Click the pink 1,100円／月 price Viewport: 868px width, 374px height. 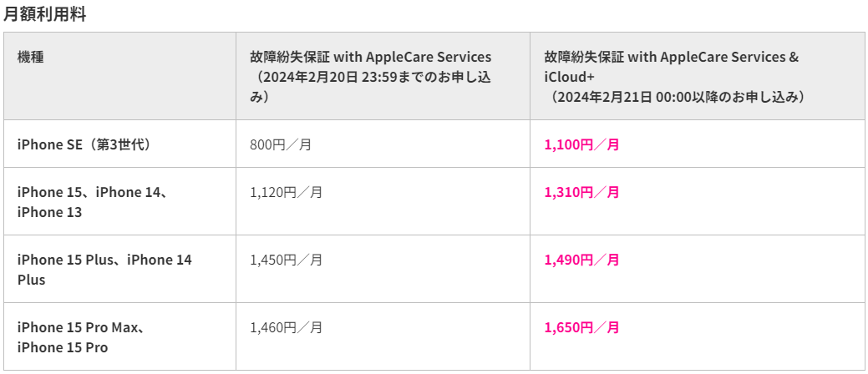(x=581, y=144)
